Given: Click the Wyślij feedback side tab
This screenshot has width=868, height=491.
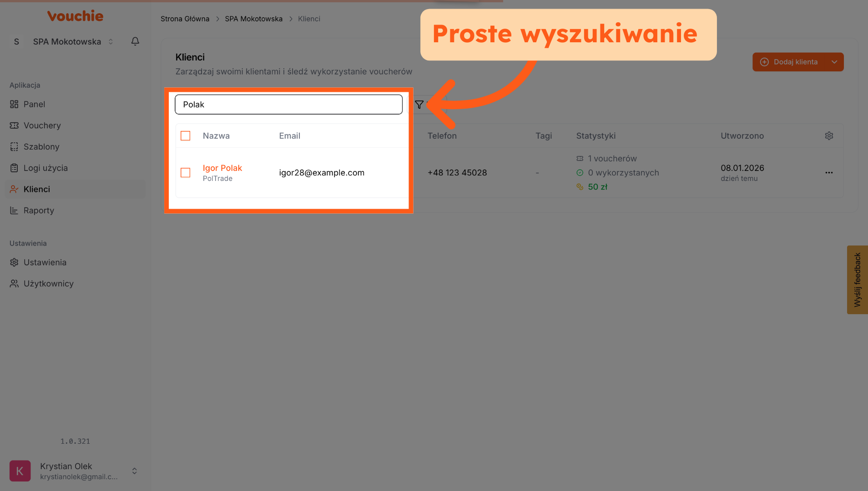Looking at the screenshot, I should click(857, 280).
